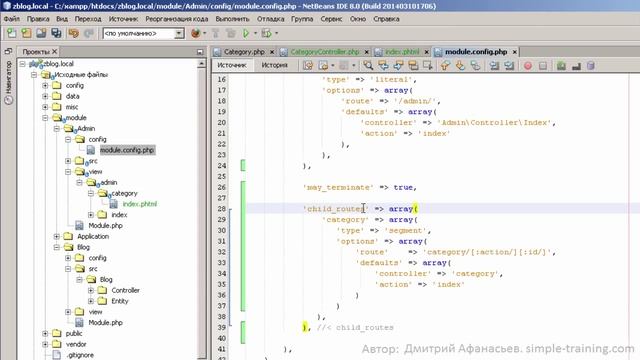Expand the data folder node

[x=45, y=96]
